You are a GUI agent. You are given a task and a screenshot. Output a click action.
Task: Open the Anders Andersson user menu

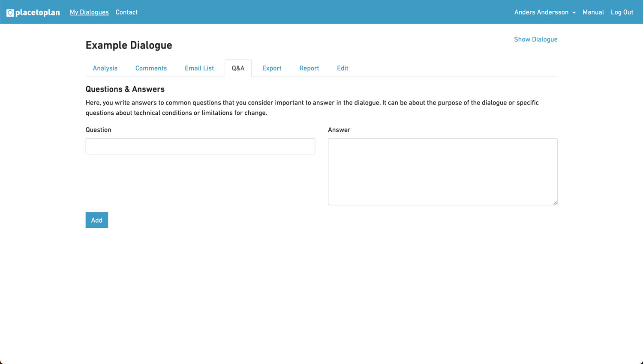tap(541, 12)
